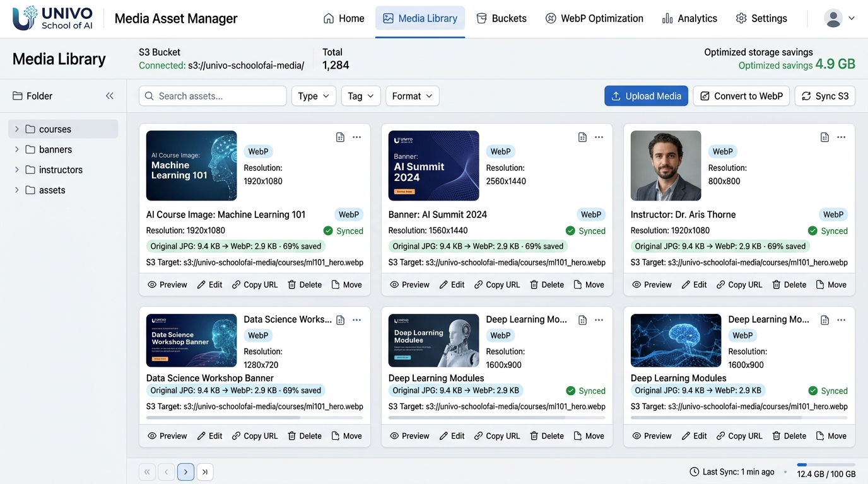Click the Machine Learning 101 thumbnail
The width and height of the screenshot is (868, 484).
tap(191, 166)
